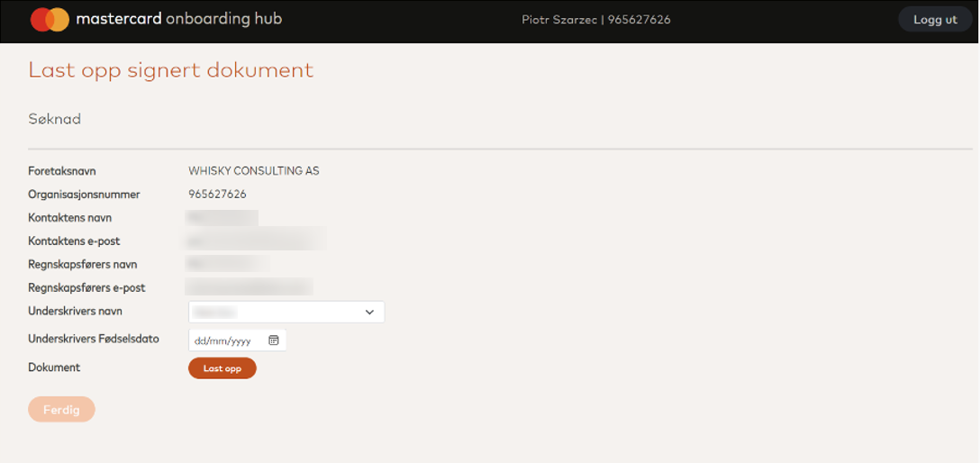Image resolution: width=980 pixels, height=463 pixels.
Task: Click the Logg ut button
Action: coord(935,20)
